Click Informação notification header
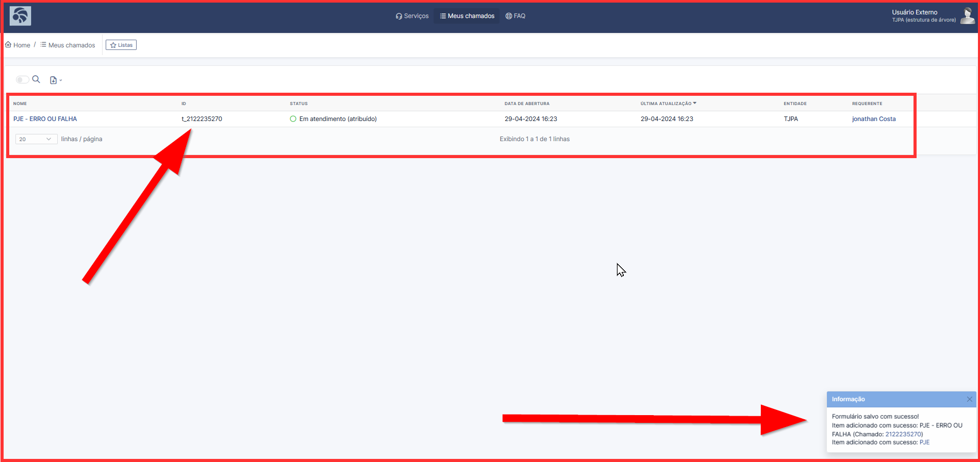Screen dimensions: 980x462 coord(901,399)
